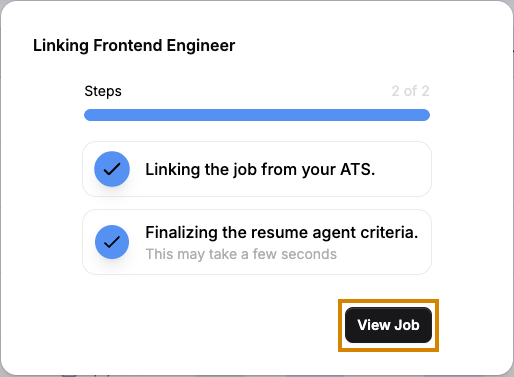Click the 'This may take a few seconds' note

pyautogui.click(x=241, y=254)
